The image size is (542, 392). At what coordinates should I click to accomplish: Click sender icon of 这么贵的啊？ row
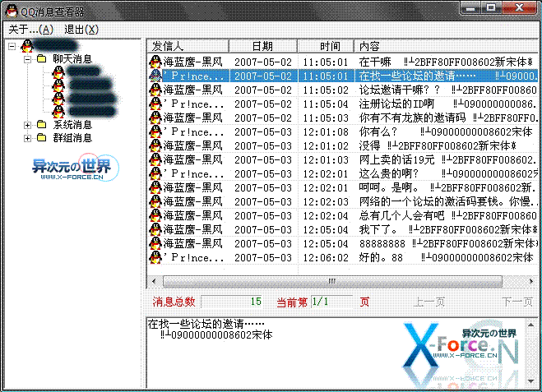155,173
